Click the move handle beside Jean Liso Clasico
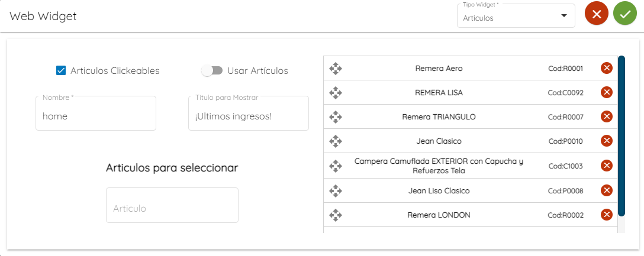Image resolution: width=644 pixels, height=256 pixels. [336, 191]
